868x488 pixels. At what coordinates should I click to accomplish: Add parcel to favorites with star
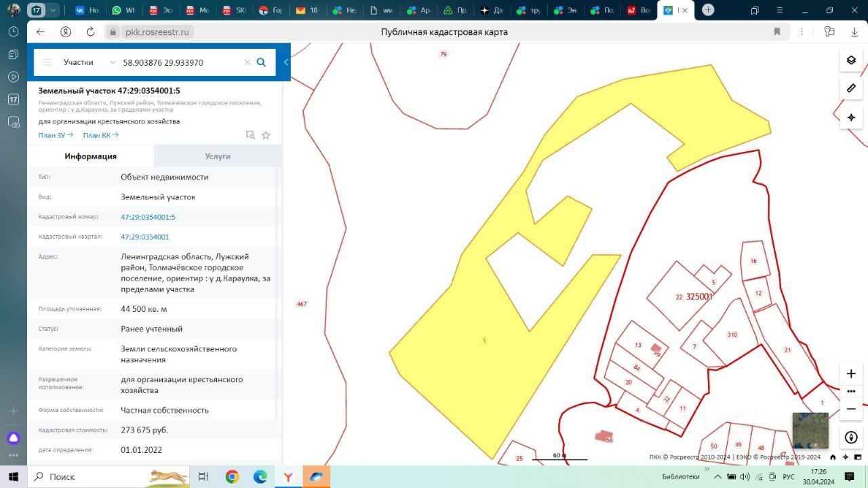click(266, 135)
